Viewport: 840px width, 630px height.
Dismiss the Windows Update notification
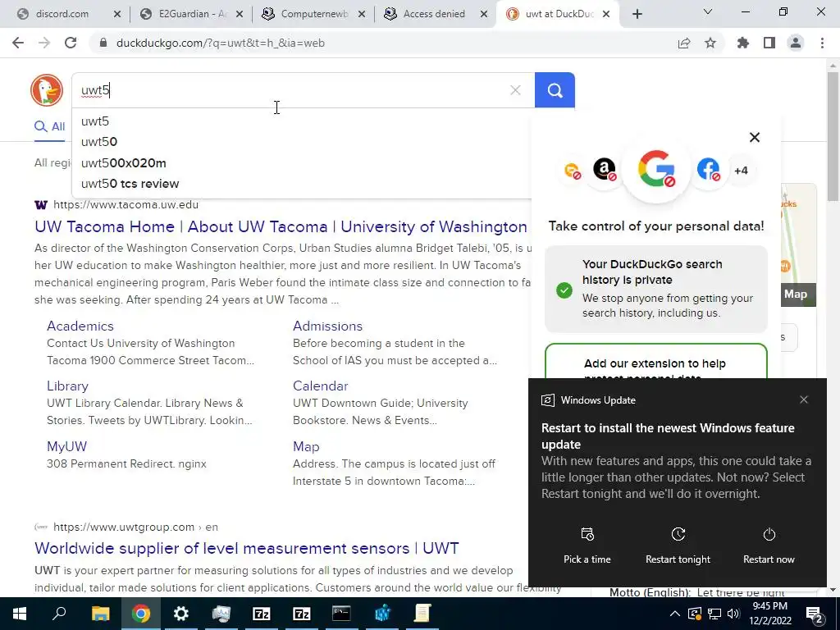pyautogui.click(x=804, y=399)
